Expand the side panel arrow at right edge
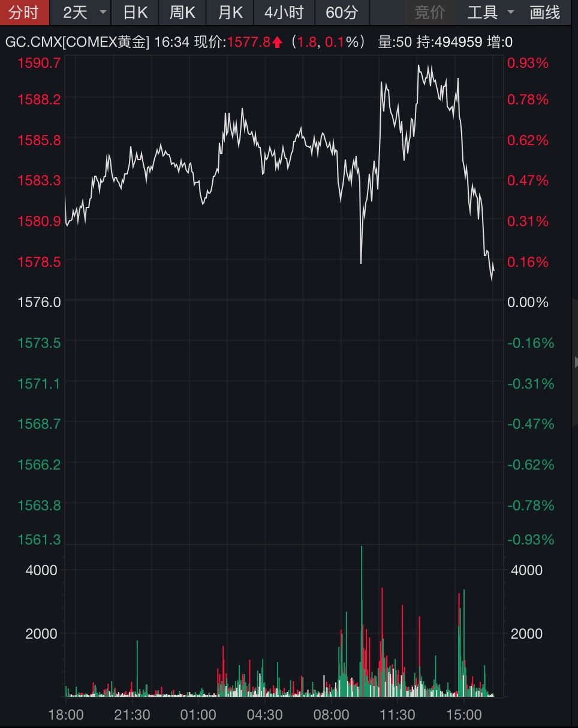 click(x=576, y=362)
